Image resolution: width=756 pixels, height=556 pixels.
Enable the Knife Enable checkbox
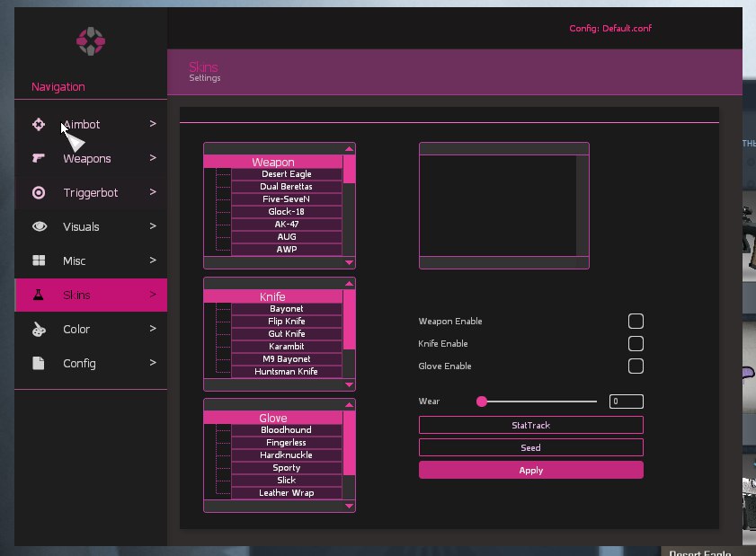636,343
